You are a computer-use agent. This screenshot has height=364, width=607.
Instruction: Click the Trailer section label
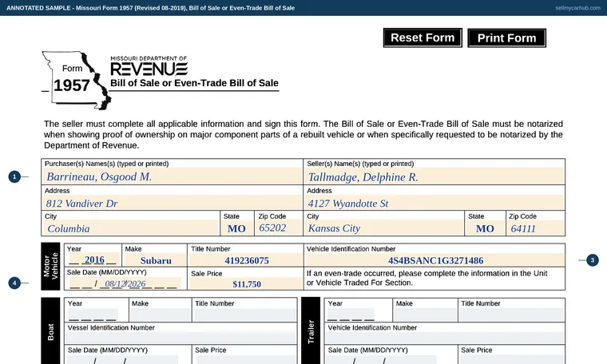click(311, 332)
